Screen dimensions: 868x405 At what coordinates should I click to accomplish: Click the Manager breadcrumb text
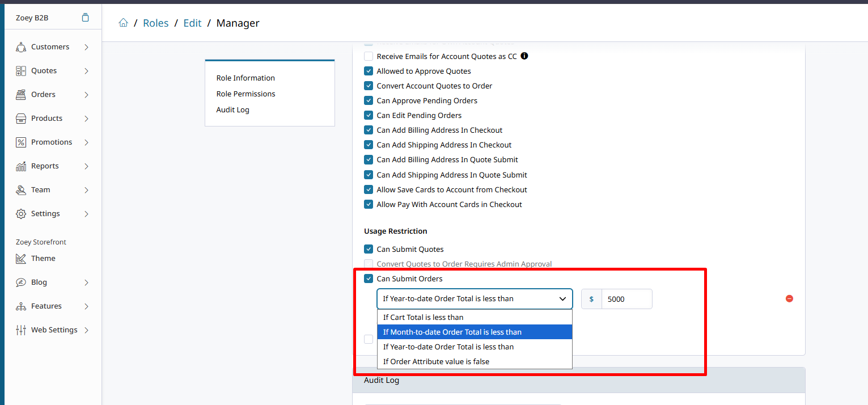point(238,23)
